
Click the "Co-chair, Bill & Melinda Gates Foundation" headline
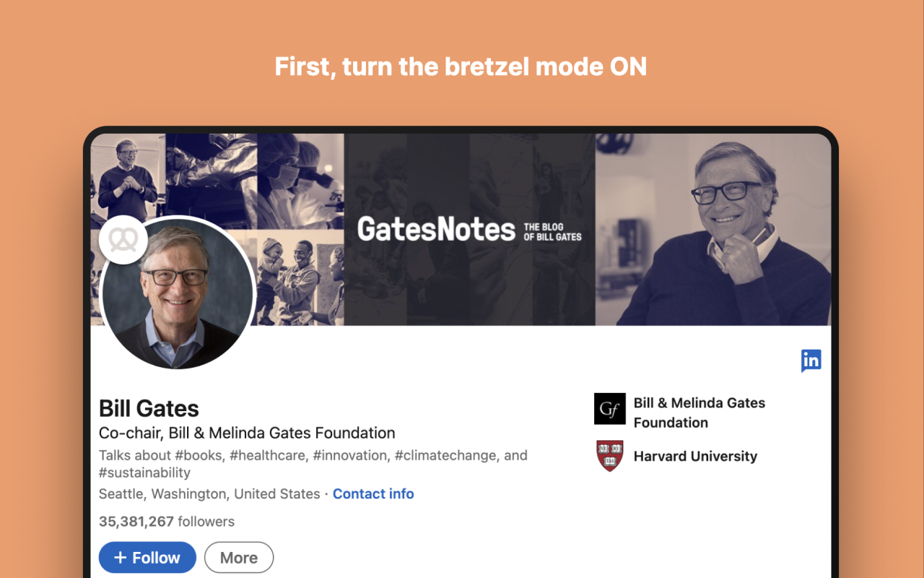click(x=247, y=433)
